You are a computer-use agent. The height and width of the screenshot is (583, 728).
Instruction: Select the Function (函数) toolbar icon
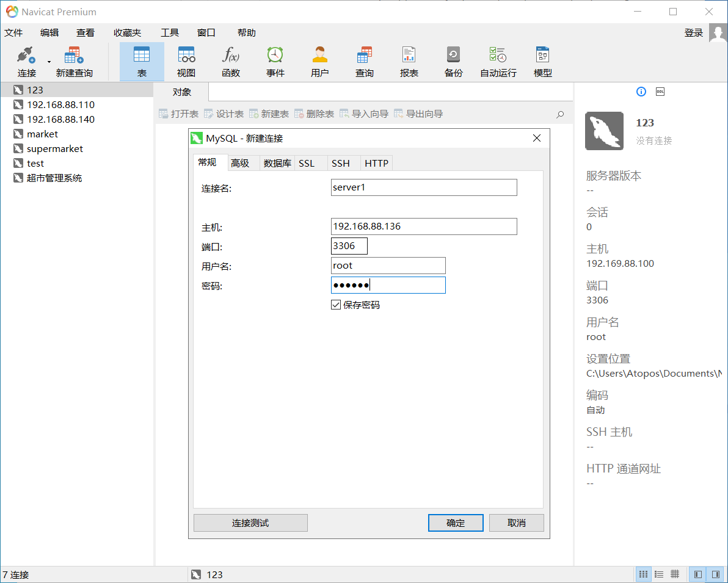pyautogui.click(x=231, y=61)
